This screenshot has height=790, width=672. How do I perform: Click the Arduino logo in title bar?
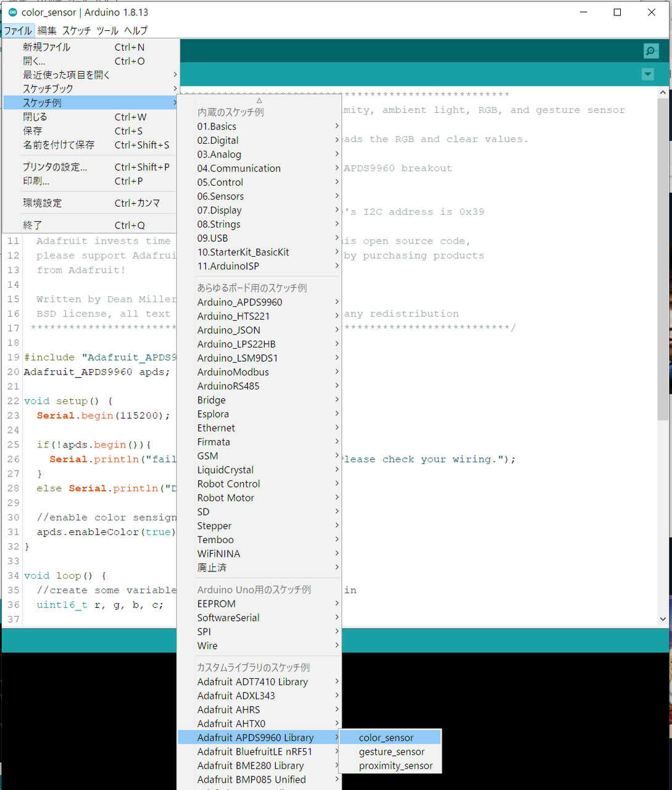click(12, 12)
